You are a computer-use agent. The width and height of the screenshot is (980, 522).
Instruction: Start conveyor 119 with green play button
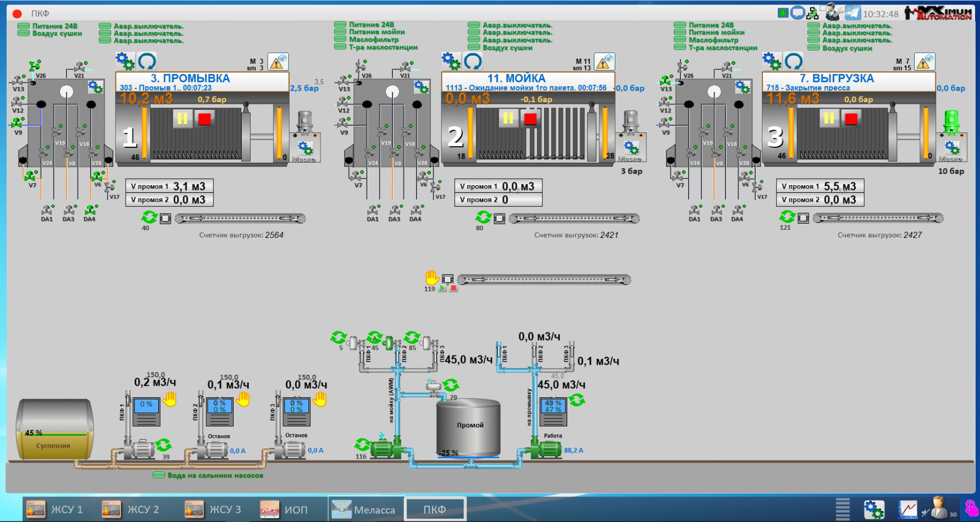[x=442, y=288]
